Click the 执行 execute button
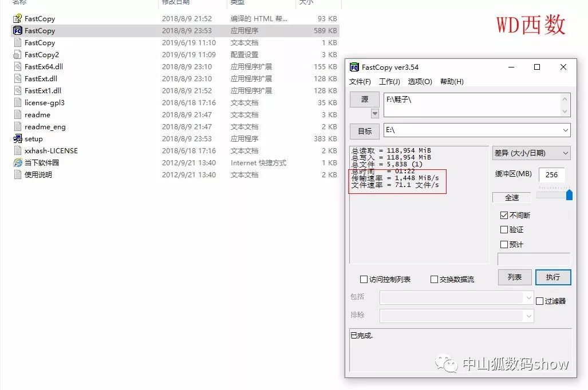Viewport: 588px width, 390px height. 553,277
